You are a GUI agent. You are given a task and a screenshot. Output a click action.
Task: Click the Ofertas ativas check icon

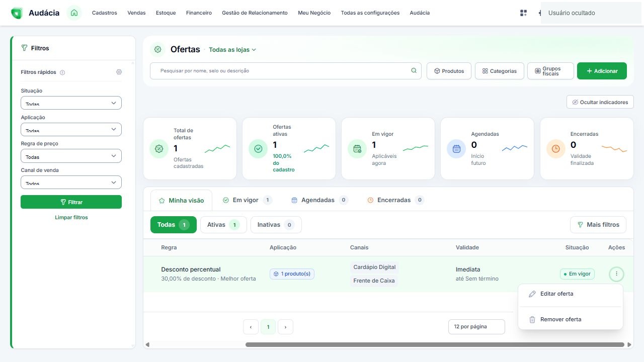(258, 148)
